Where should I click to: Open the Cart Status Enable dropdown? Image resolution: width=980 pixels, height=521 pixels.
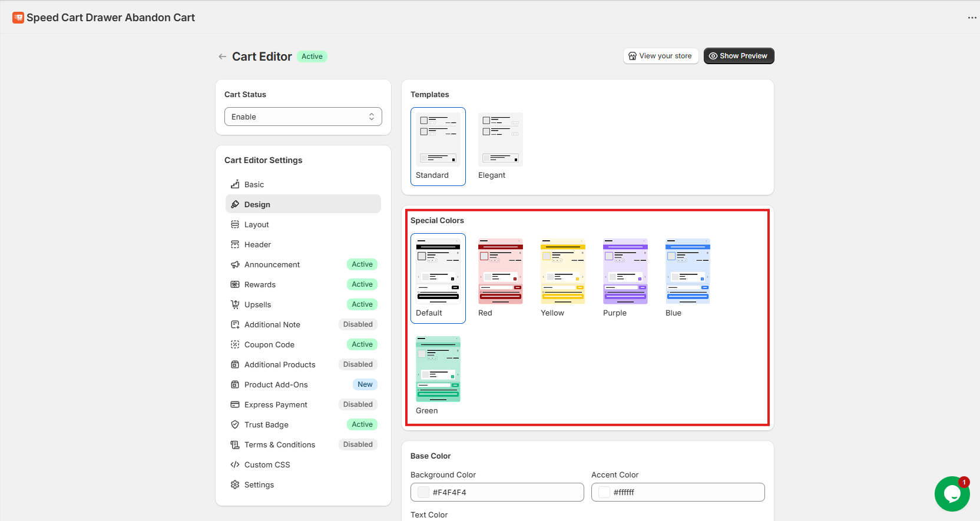tap(303, 117)
